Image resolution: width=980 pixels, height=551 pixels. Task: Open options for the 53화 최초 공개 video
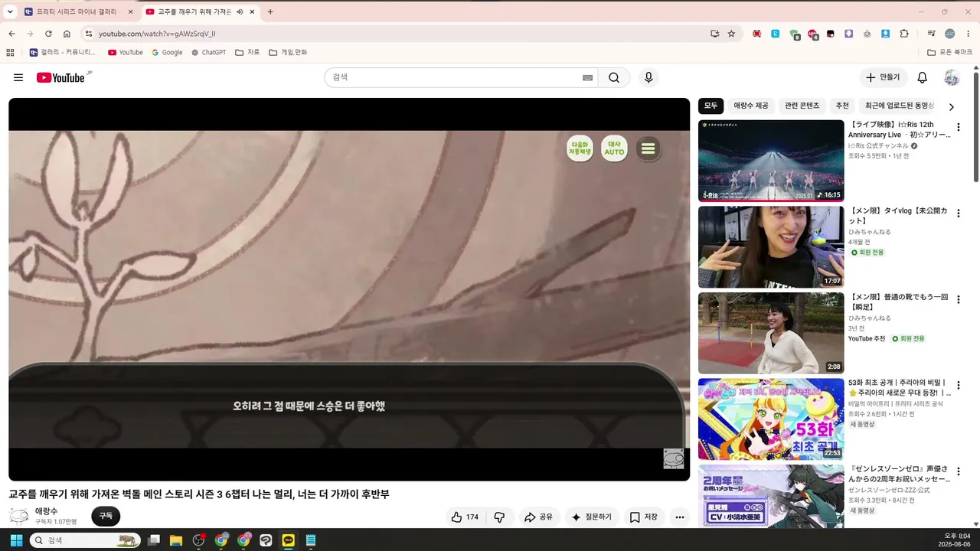point(958,386)
